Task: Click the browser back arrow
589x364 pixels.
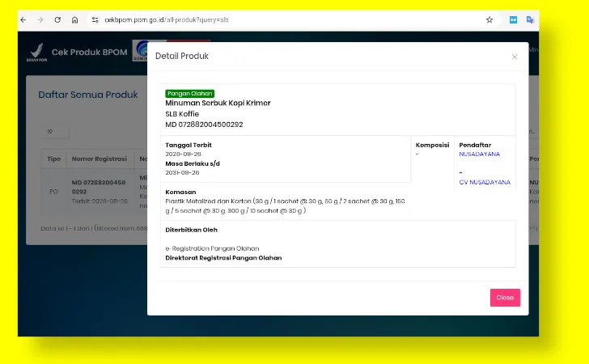Action: pos(23,20)
